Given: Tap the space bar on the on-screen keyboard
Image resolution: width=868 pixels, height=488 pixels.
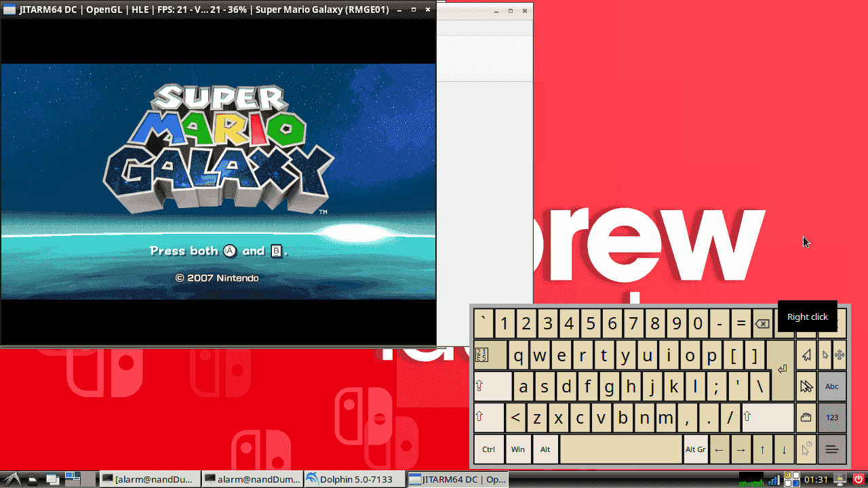Looking at the screenshot, I should tap(620, 449).
